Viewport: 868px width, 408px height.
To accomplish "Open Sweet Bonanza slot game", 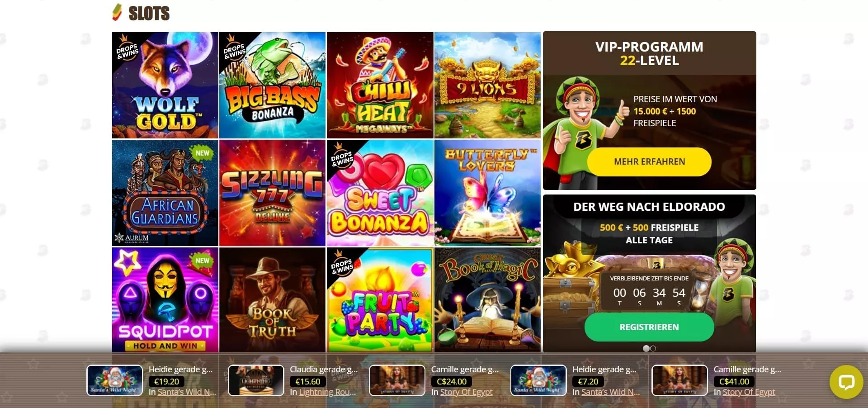I will 380,193.
